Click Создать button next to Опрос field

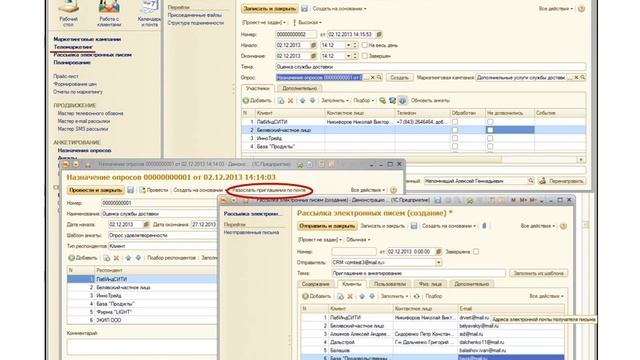[x=399, y=78]
